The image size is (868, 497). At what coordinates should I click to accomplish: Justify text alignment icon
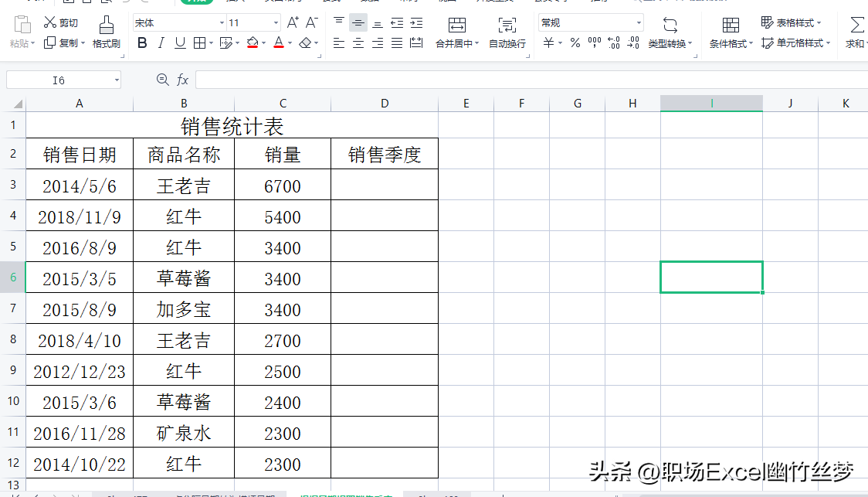coord(397,43)
